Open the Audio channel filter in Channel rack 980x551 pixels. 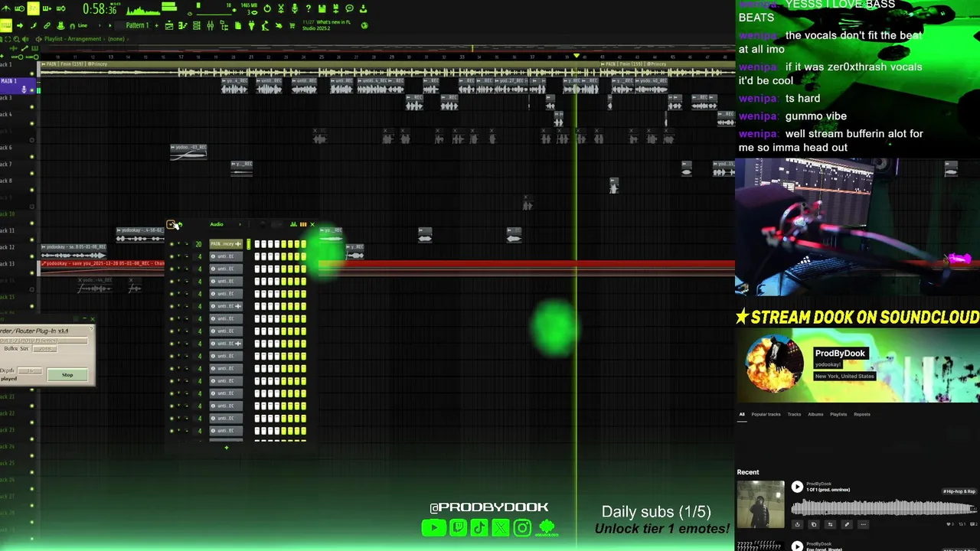pyautogui.click(x=217, y=224)
